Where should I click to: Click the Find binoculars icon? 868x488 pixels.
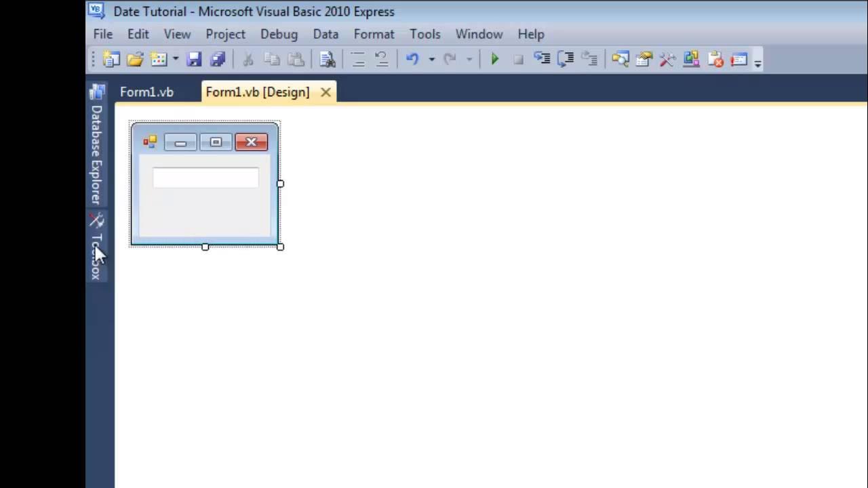(328, 60)
